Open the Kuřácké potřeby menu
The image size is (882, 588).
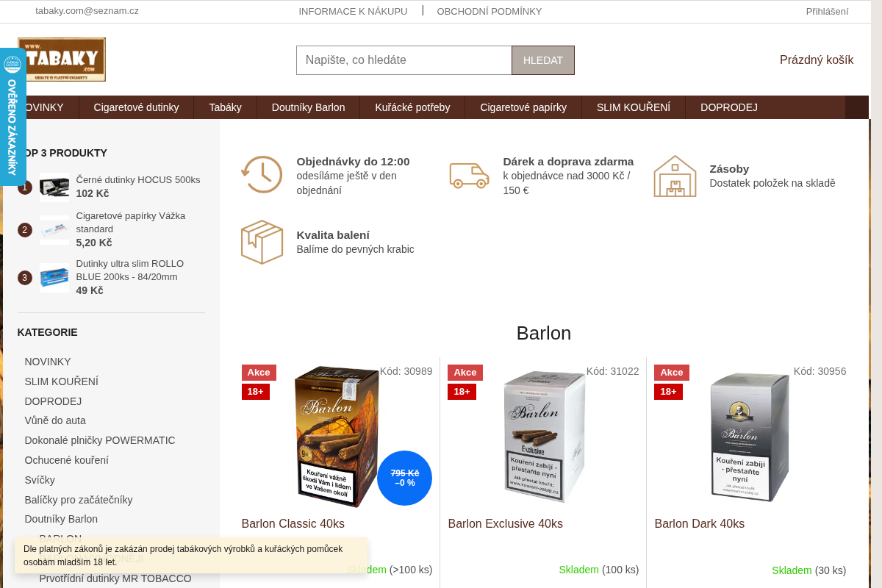(x=412, y=107)
